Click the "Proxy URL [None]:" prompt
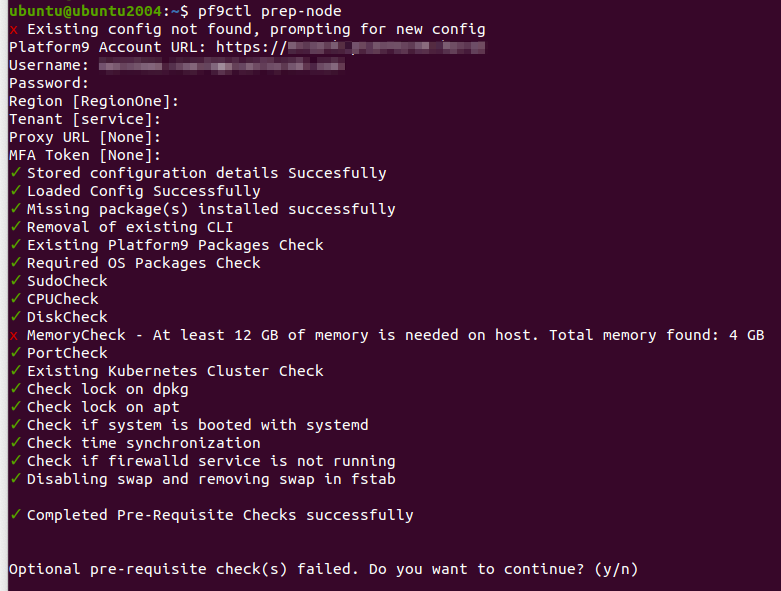Image resolution: width=781 pixels, height=591 pixels. pos(85,137)
